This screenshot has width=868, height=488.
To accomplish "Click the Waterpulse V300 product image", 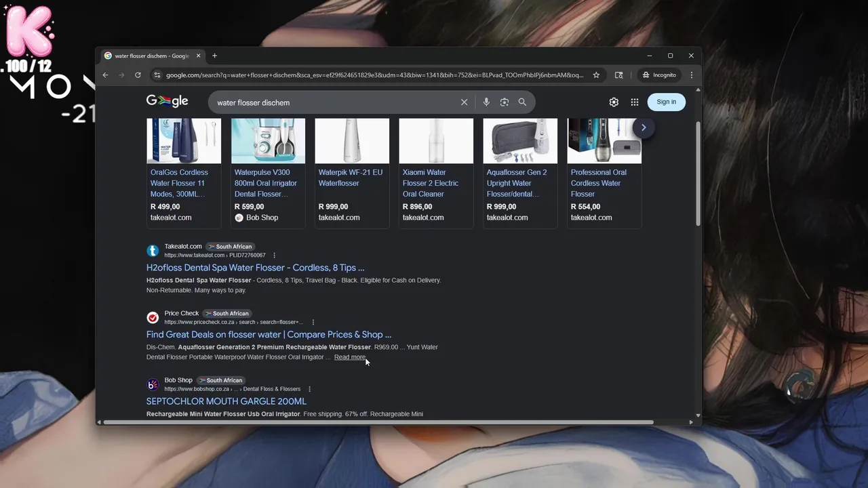I will tap(268, 141).
